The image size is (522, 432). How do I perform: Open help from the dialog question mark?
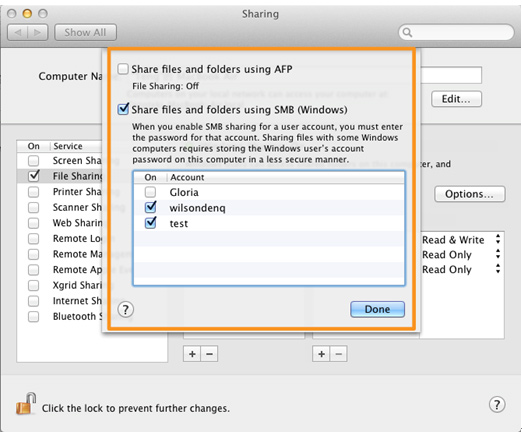(x=126, y=310)
